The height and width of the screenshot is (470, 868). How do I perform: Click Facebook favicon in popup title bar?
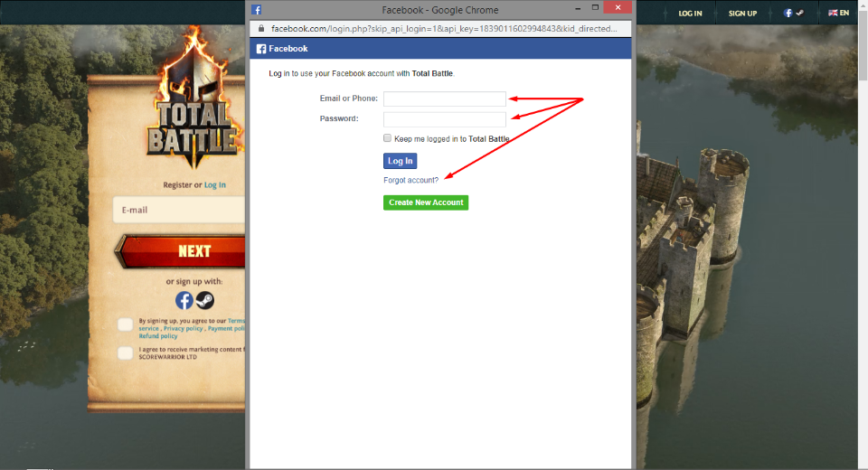pyautogui.click(x=256, y=10)
